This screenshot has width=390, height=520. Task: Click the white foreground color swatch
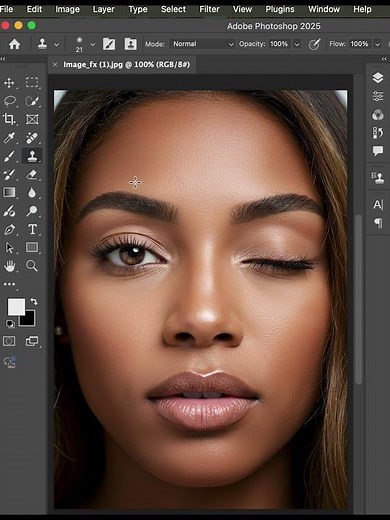16,306
